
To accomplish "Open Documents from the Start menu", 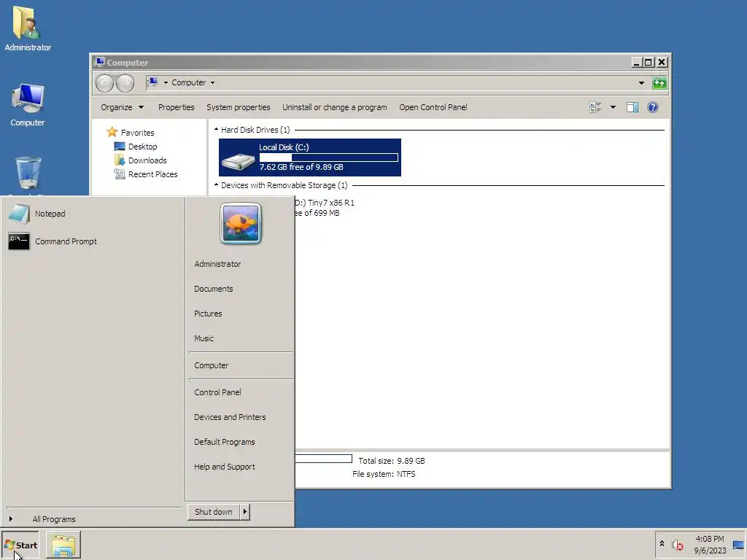I will 214,289.
